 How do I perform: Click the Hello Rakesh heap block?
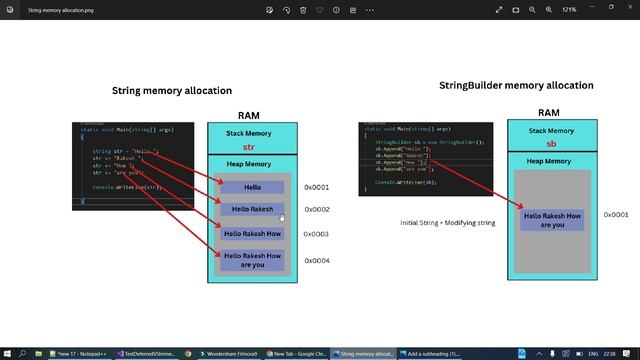(x=252, y=209)
